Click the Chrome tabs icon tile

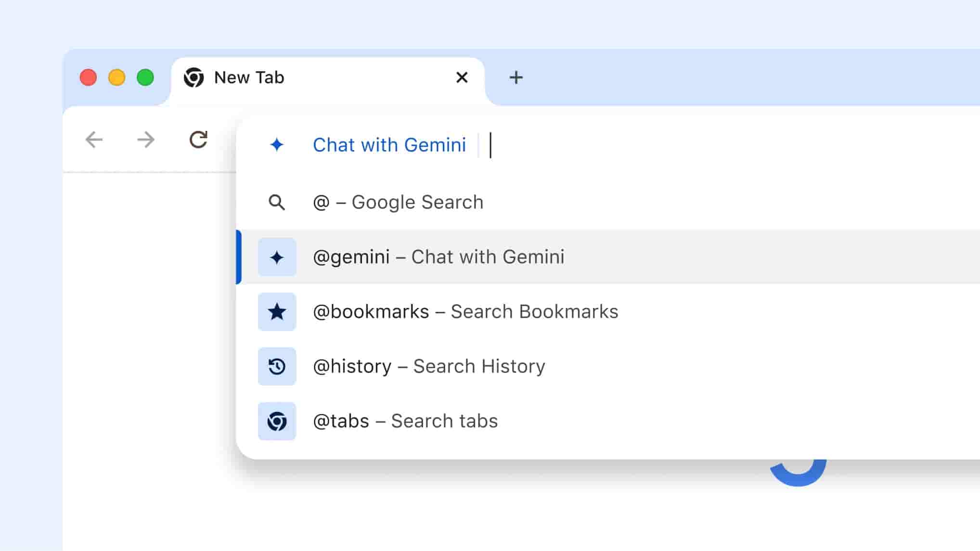[x=277, y=421]
